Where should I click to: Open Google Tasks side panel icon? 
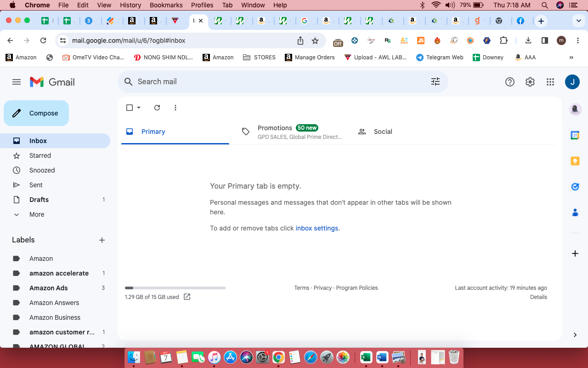point(575,187)
